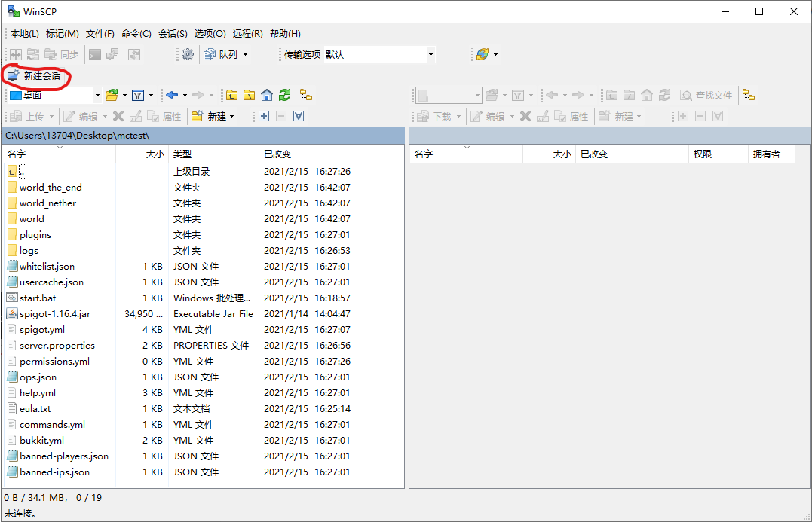
Task: Click the local invert selection icon
Action: (299, 117)
